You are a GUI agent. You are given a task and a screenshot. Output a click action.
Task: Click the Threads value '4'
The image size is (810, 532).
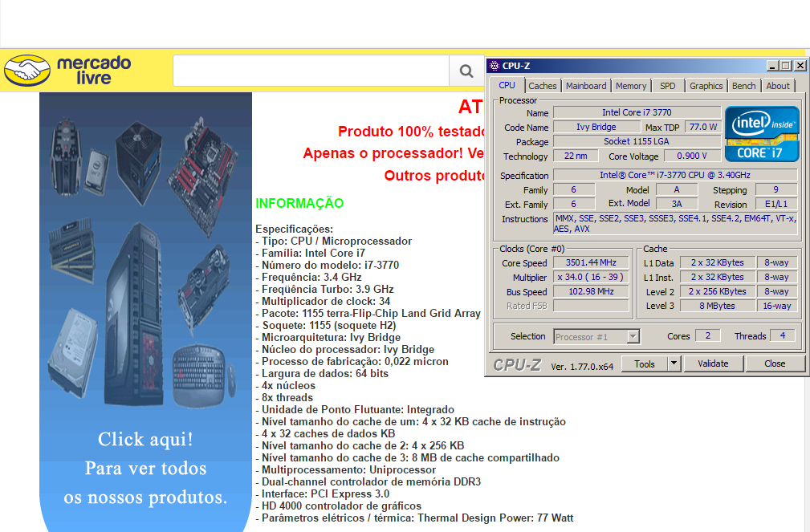tap(782, 335)
